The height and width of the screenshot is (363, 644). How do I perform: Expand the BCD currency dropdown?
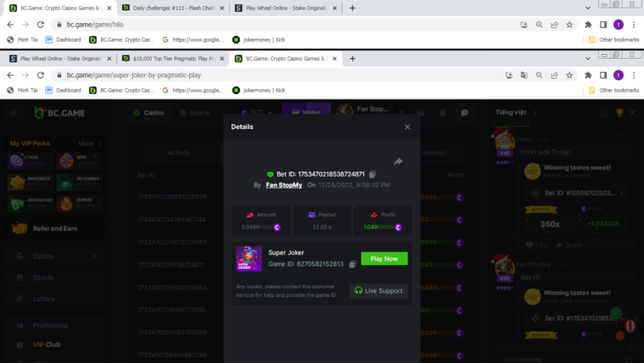258,113
